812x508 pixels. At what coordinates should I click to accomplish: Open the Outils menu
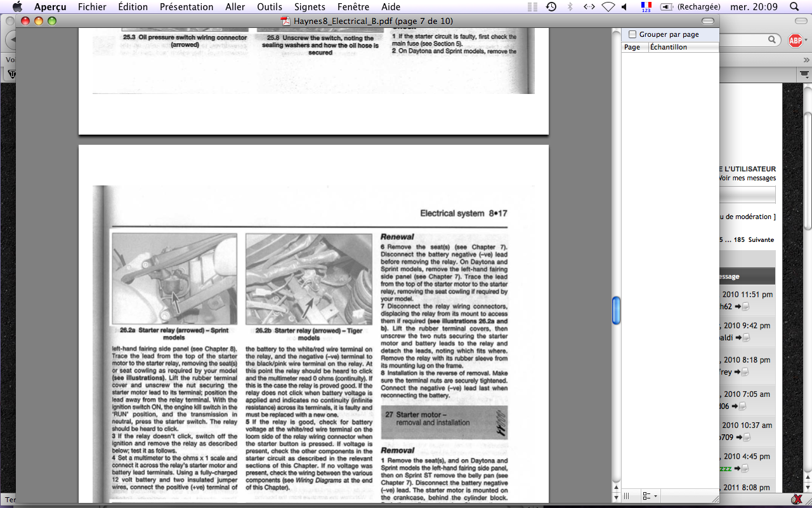coord(270,7)
